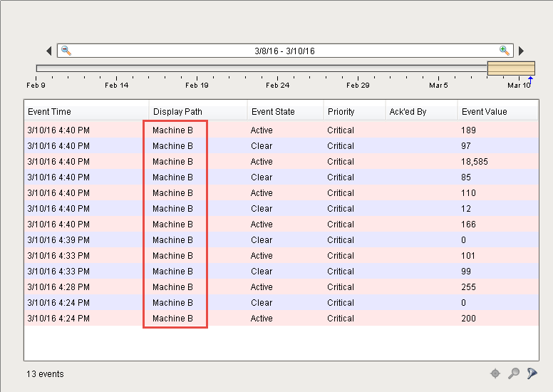Sort by Event State column header
Viewport: 553px width, 392px height.
click(285, 111)
